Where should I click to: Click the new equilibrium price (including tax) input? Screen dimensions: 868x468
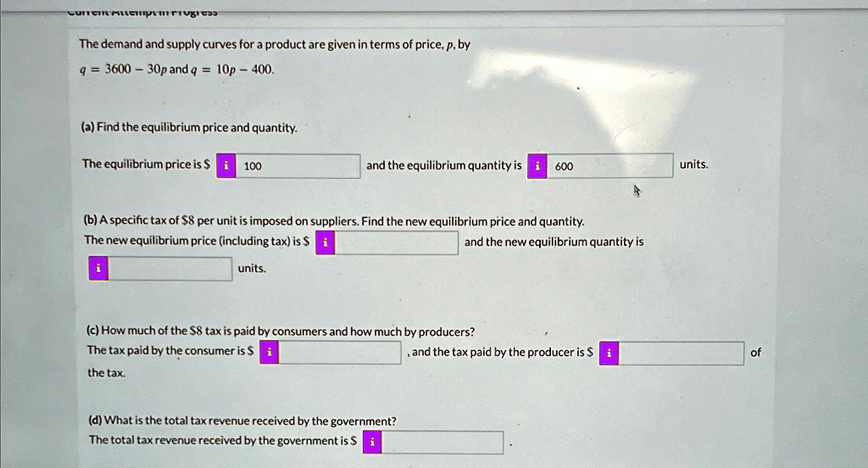click(397, 242)
